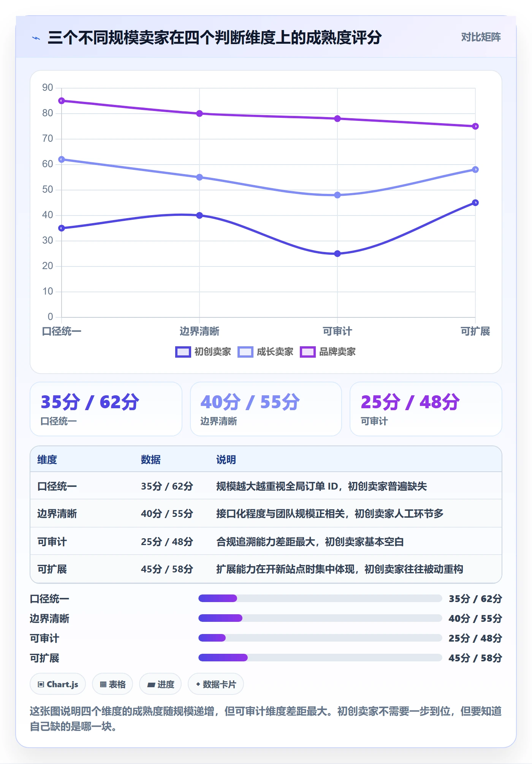Click the 维度 table column header
The height and width of the screenshot is (764, 532).
[47, 460]
